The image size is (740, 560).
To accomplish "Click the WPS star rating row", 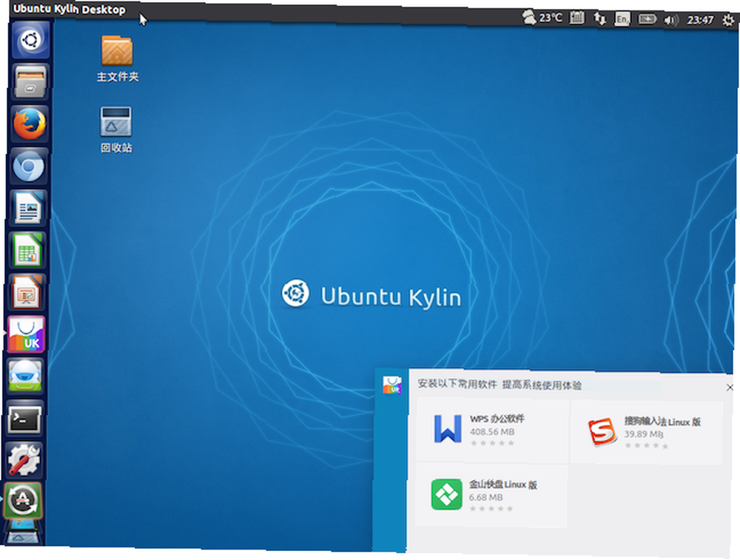I will click(x=492, y=443).
